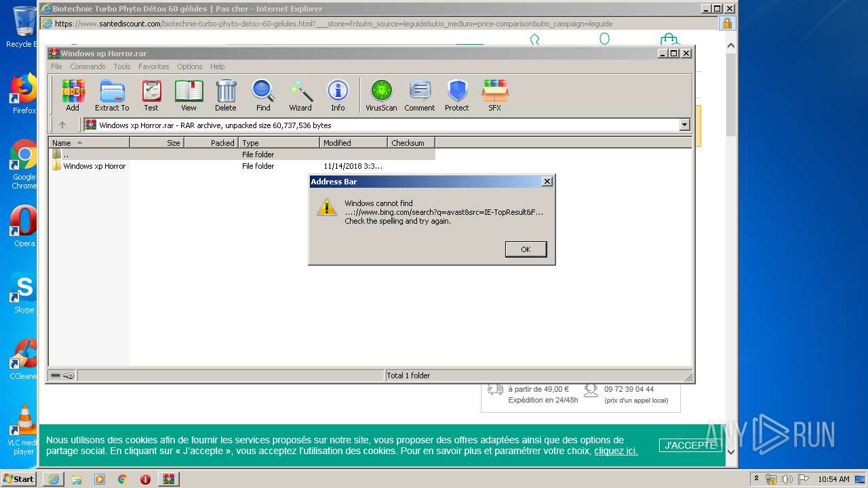This screenshot has width=868, height=488.
Task: Click the 10:54 AM taskbar clock
Action: [833, 479]
